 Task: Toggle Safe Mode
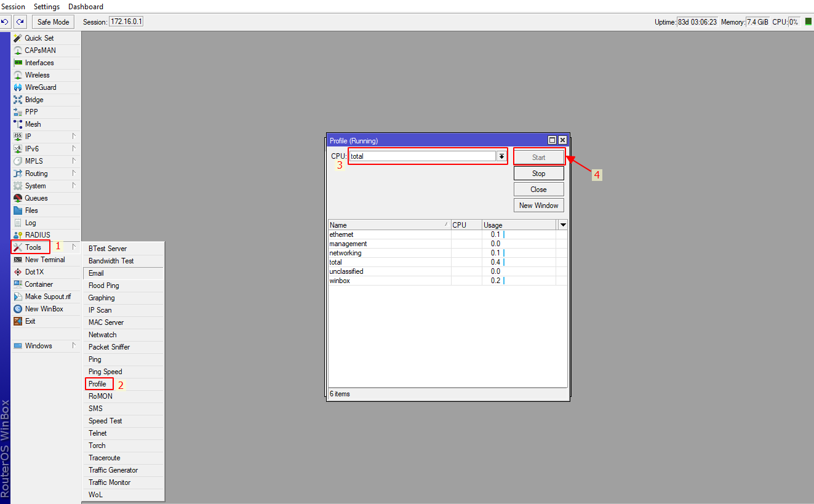tap(52, 21)
